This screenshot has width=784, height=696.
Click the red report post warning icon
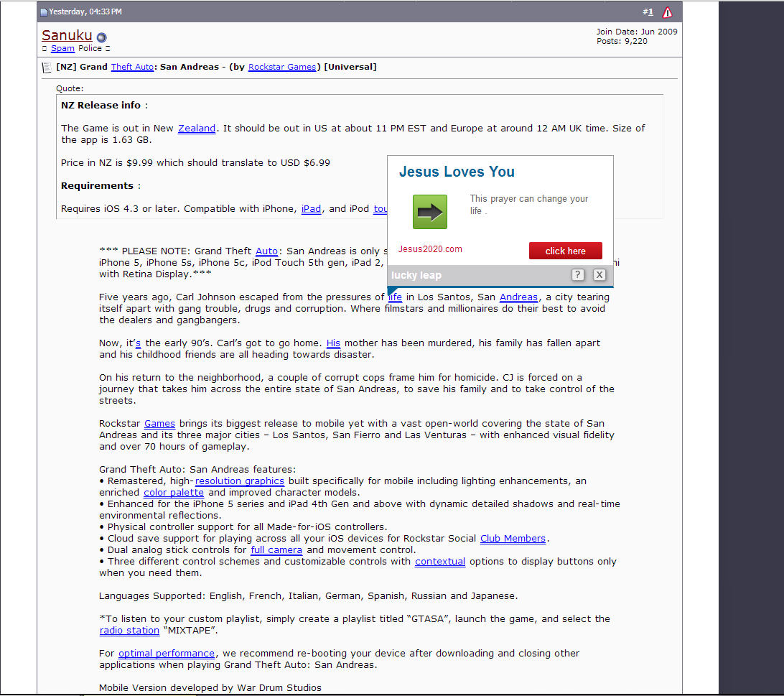tap(667, 12)
